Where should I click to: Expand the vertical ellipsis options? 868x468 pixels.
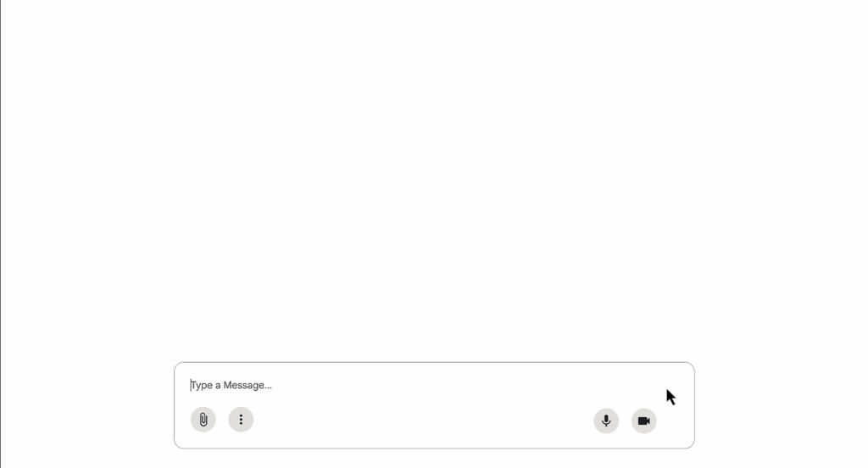[241, 420]
